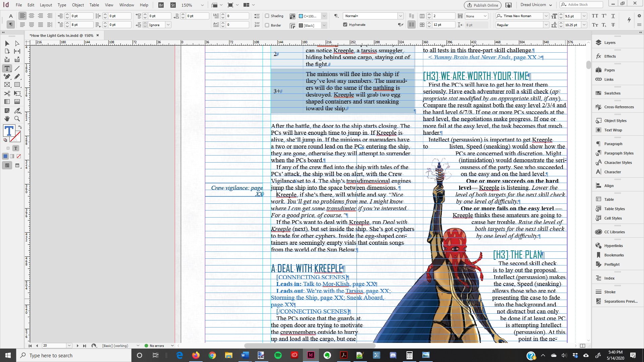Switch to Character Formatting Controls
The height and width of the screenshot is (362, 644).
click(x=11, y=16)
